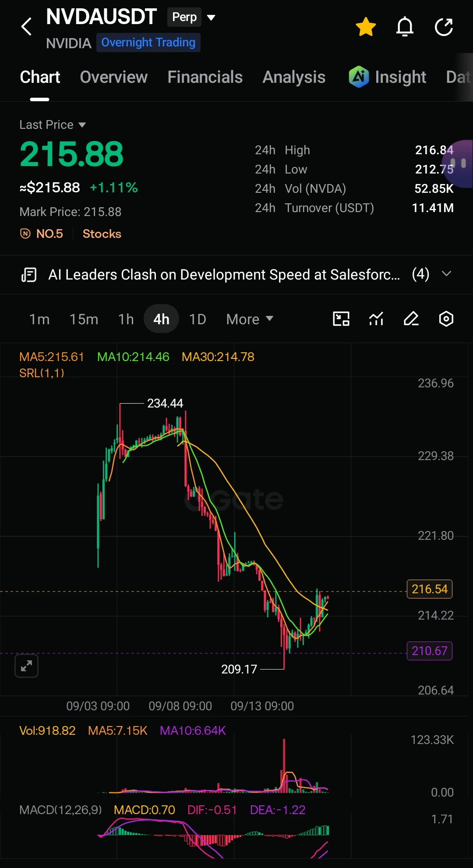Screen dimensions: 473x868
Task: Tap the 210.67 support price tag
Action: pyautogui.click(x=430, y=651)
